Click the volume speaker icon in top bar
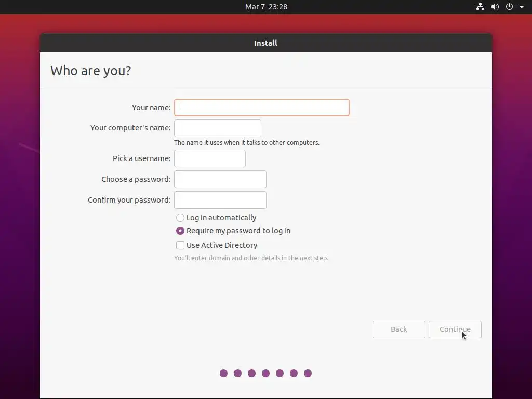 [x=495, y=7]
